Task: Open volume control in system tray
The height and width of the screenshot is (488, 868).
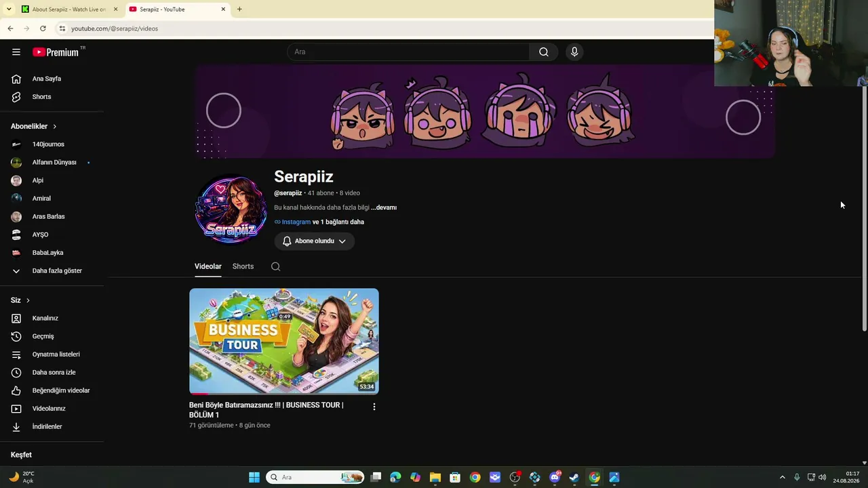Action: click(x=823, y=477)
